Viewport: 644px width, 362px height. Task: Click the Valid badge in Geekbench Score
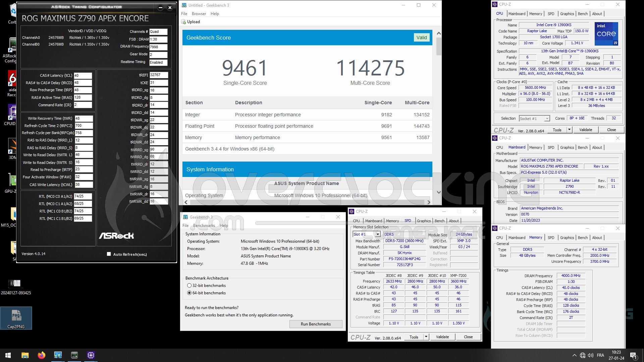tap(422, 38)
